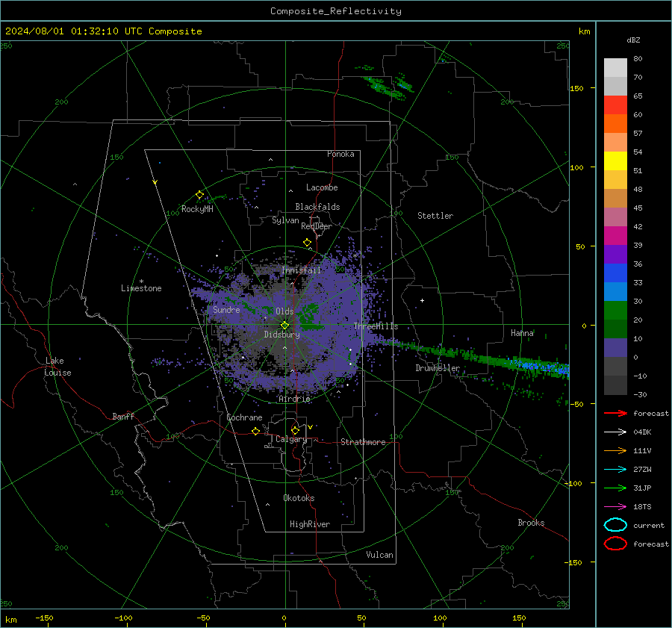Click the yellow diamond marker above Calgary
The height and width of the screenshot is (628, 672).
point(295,430)
